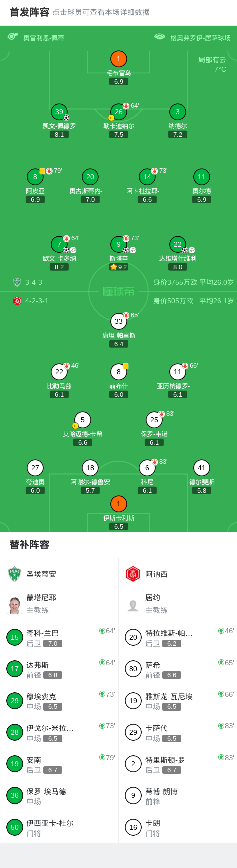
Task: Select substitute 15 奇科-兰巴
Action: 59,638
